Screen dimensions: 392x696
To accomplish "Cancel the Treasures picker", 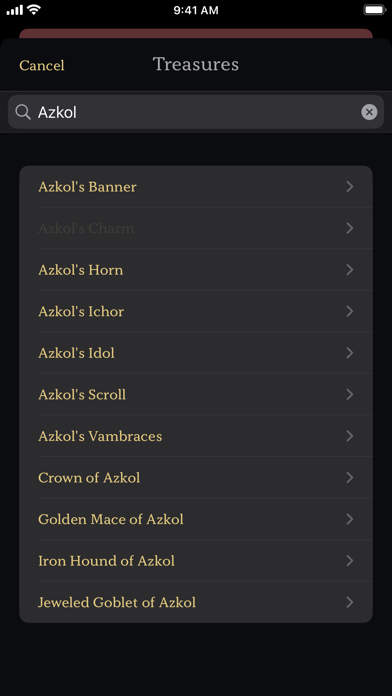I will 42,65.
